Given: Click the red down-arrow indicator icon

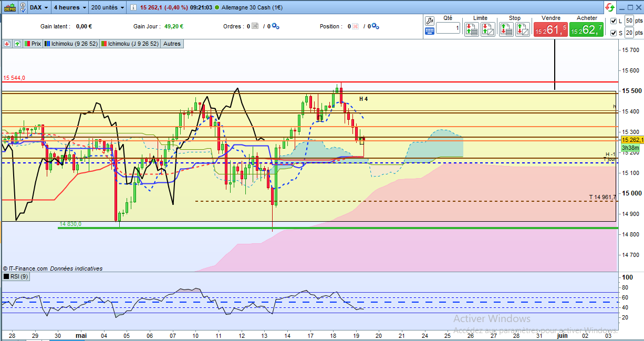Looking at the screenshot, I should pos(7,44).
